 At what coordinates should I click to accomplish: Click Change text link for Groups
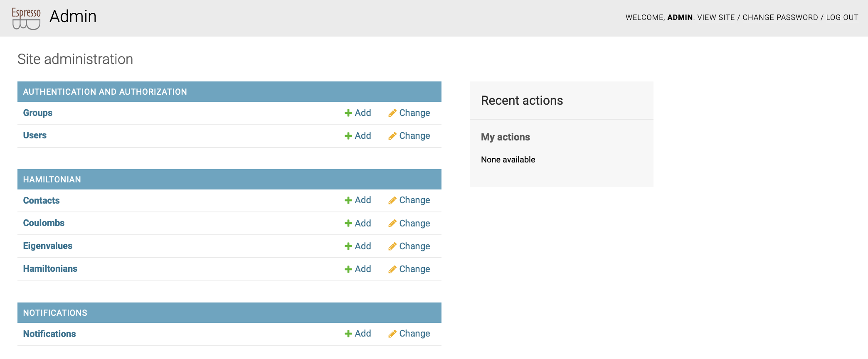coord(414,113)
